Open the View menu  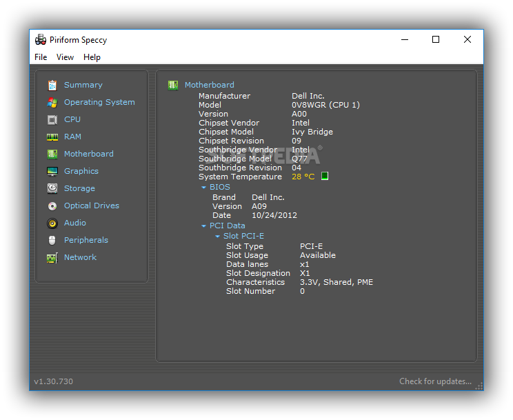click(65, 57)
